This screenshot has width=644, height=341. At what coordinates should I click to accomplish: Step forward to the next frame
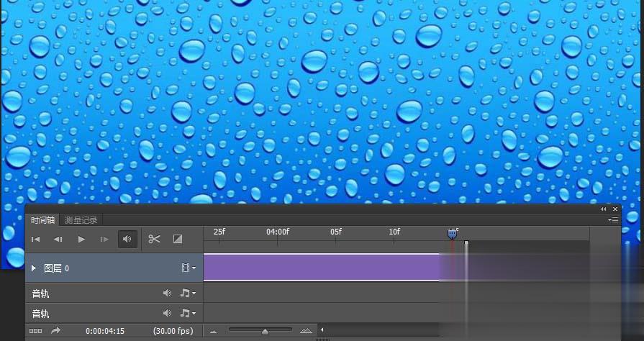[104, 239]
